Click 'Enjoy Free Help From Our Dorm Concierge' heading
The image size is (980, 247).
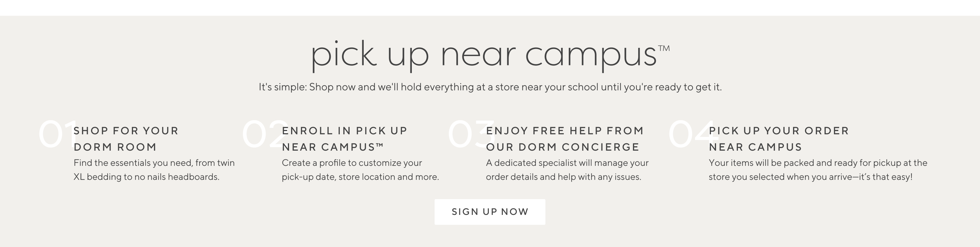pyautogui.click(x=565, y=138)
